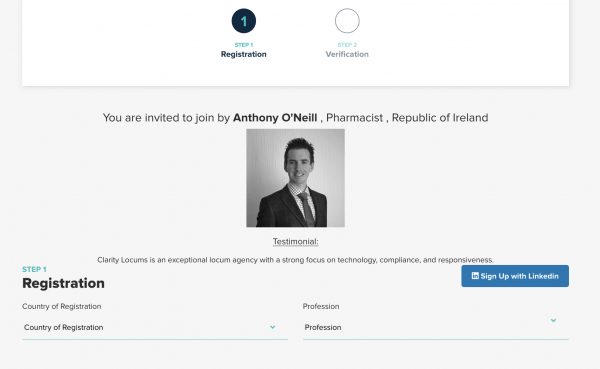Click the Country of Registration field label above the dropdown
Image resolution: width=600 pixels, height=369 pixels.
pos(62,306)
